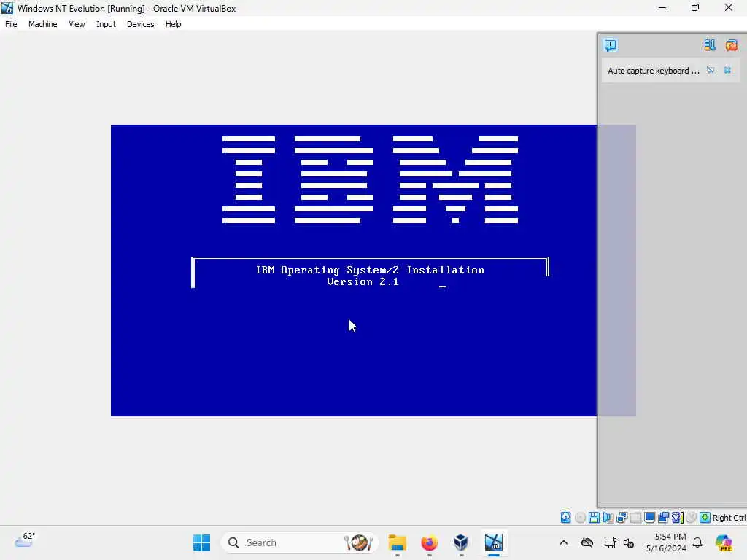Open Firefox from the taskbar

[x=429, y=542]
